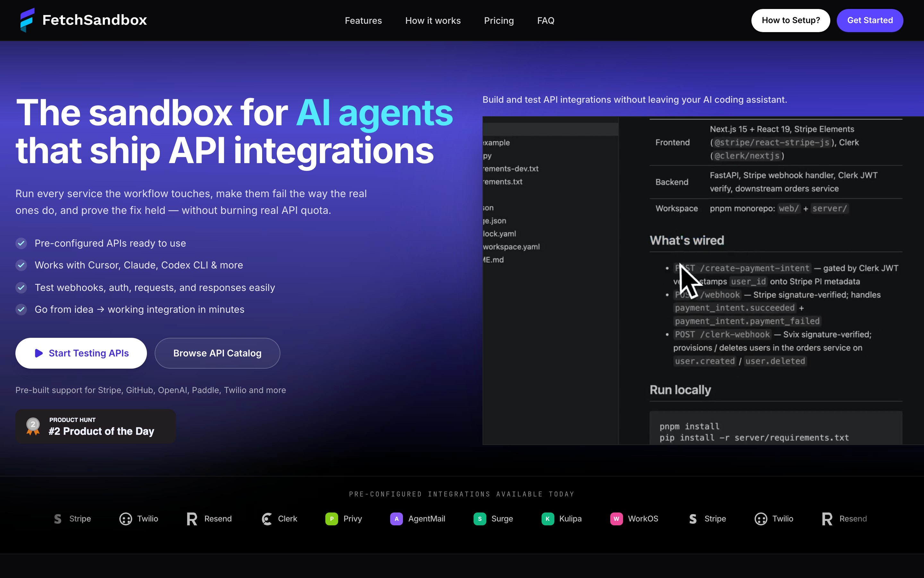
Task: Click the pnpm install code line
Action: (x=689, y=426)
